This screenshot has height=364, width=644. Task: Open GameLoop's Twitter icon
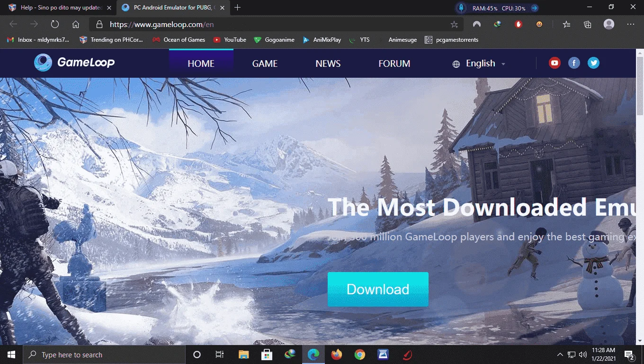click(x=593, y=63)
